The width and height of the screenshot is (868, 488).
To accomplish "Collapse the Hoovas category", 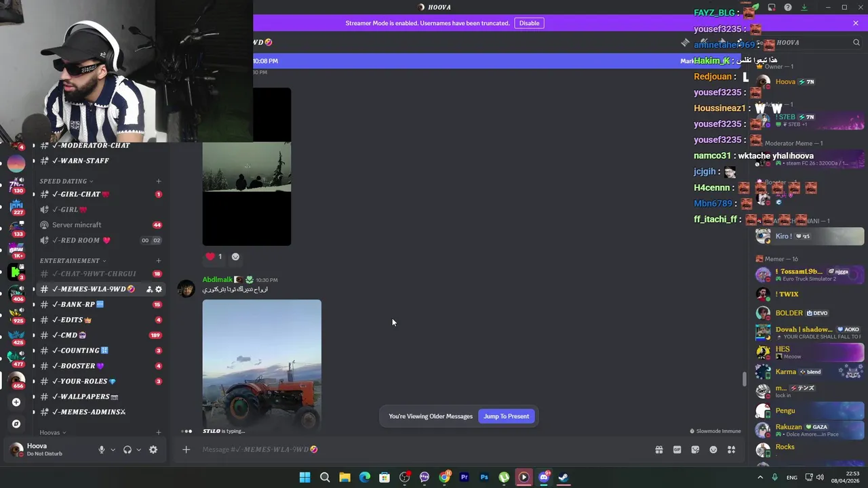I will [53, 432].
